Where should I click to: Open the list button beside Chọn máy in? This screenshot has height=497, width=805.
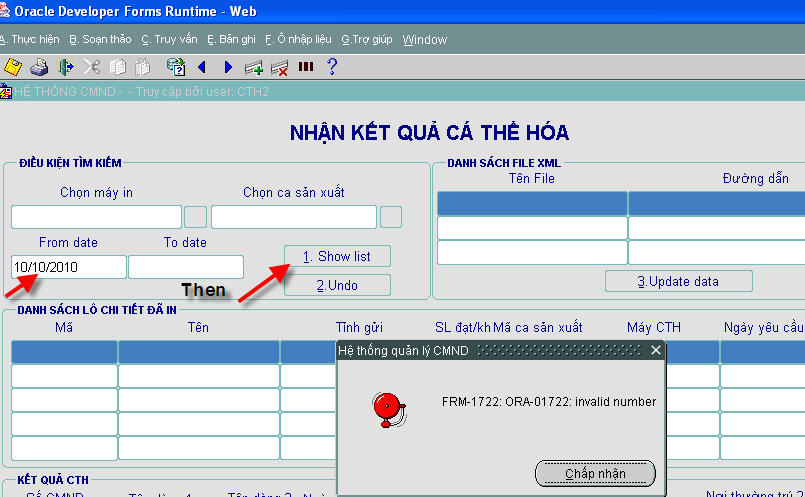coord(196,217)
